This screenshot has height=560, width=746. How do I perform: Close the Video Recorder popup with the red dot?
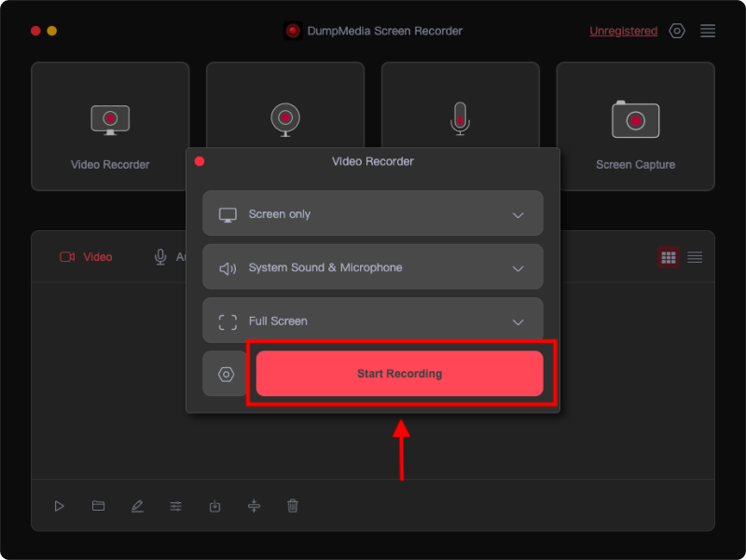[200, 161]
